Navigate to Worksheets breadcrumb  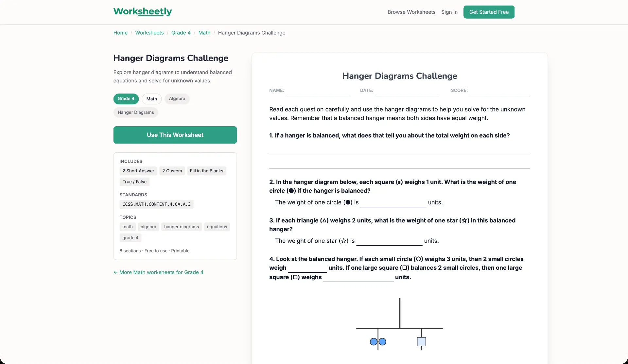149,33
